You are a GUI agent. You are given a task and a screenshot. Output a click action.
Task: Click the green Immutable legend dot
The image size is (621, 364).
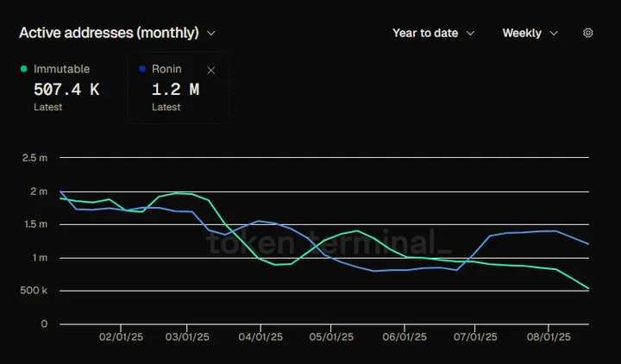(x=24, y=69)
